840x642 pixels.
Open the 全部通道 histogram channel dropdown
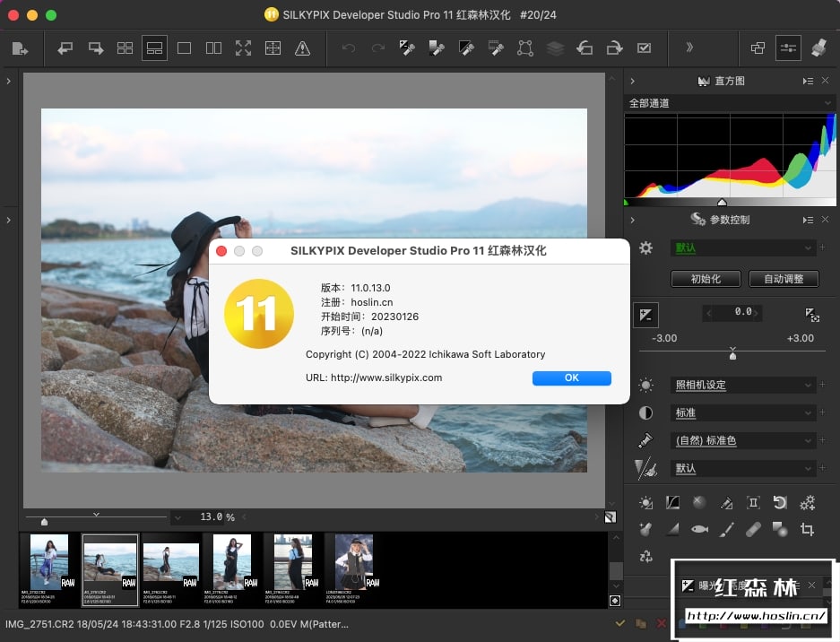point(730,103)
